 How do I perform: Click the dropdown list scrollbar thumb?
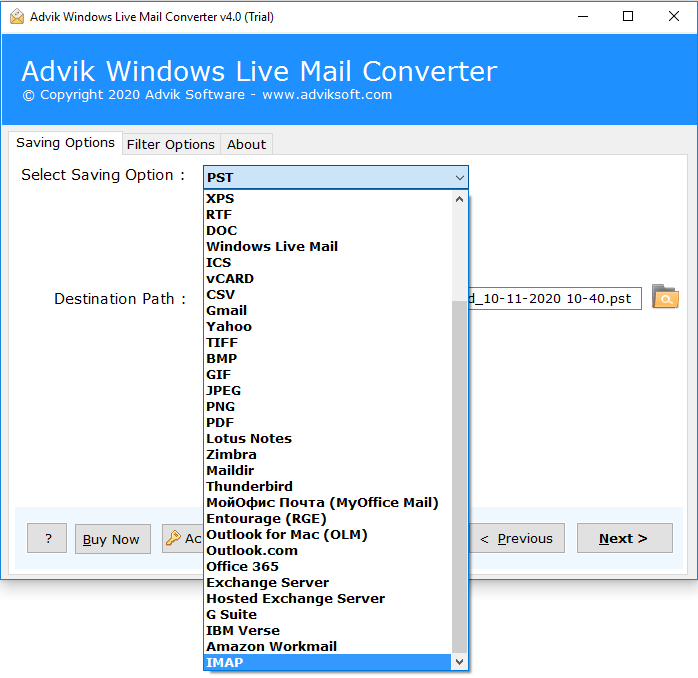(x=459, y=476)
